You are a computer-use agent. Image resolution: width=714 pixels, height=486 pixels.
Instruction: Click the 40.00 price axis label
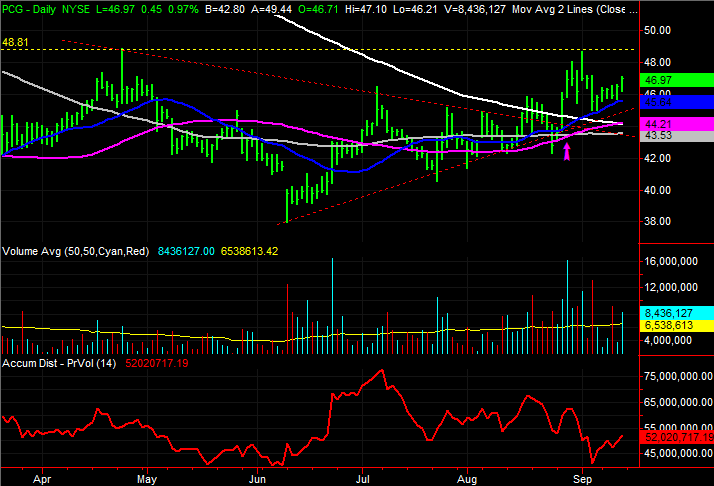657,190
